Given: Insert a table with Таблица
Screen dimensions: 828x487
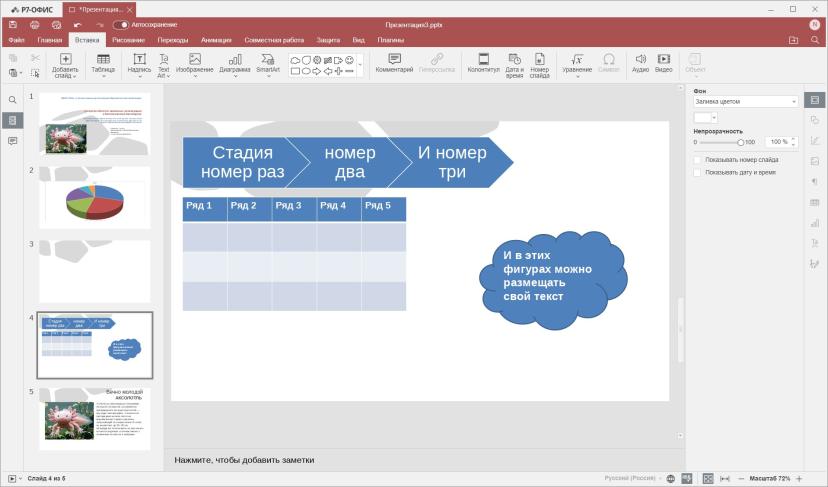Looking at the screenshot, I should pyautogui.click(x=103, y=65).
